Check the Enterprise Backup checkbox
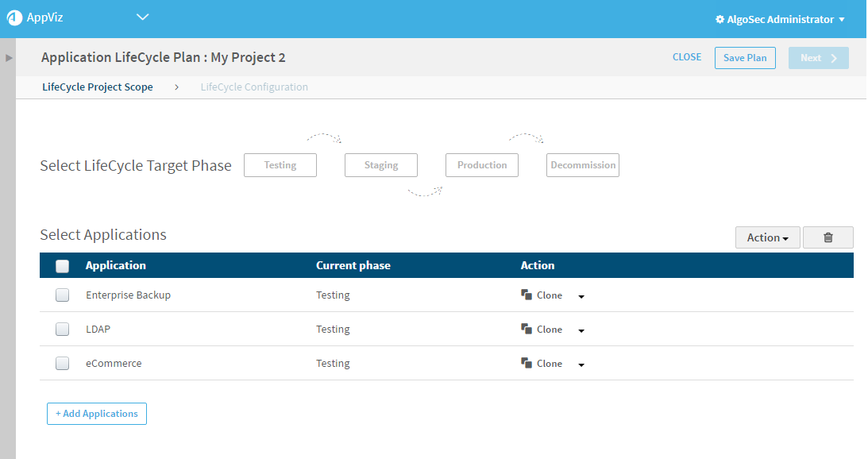Screen dimensions: 868x459 [63, 295]
